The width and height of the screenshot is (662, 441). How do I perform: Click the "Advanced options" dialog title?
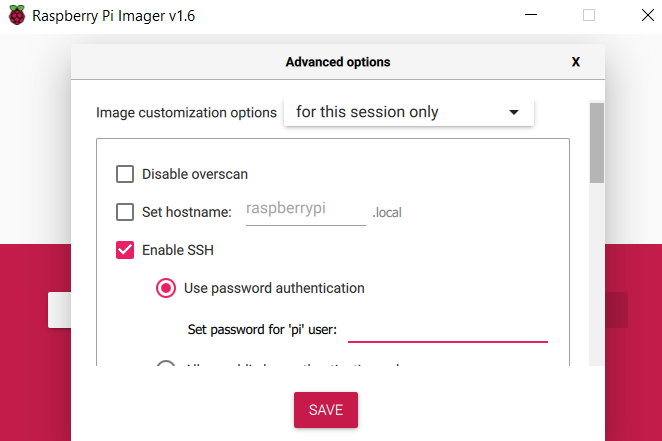[338, 62]
